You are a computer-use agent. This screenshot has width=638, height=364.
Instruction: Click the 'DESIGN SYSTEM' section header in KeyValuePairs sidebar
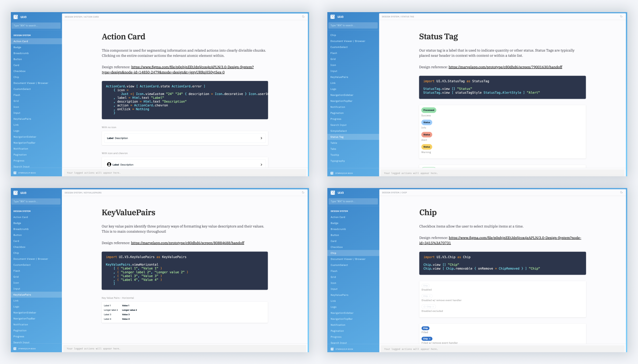[x=22, y=211]
